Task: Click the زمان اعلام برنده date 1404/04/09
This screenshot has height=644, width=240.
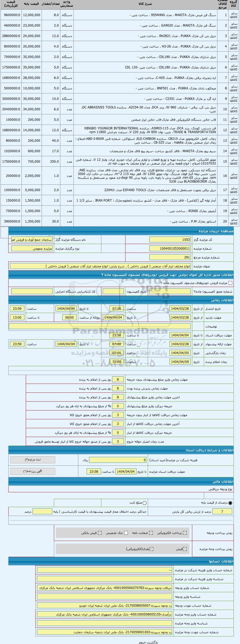Action: pos(180,362)
